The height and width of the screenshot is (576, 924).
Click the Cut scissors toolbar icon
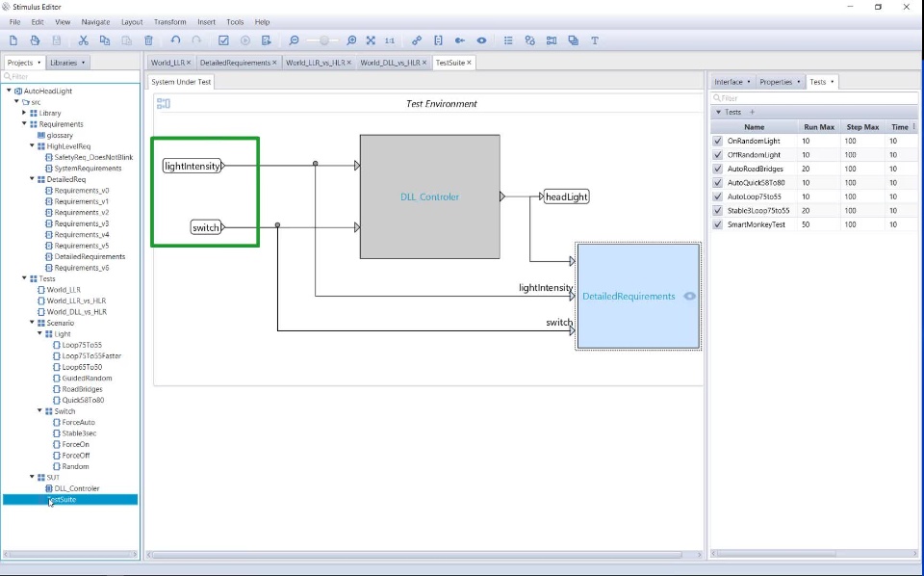[x=83, y=40]
